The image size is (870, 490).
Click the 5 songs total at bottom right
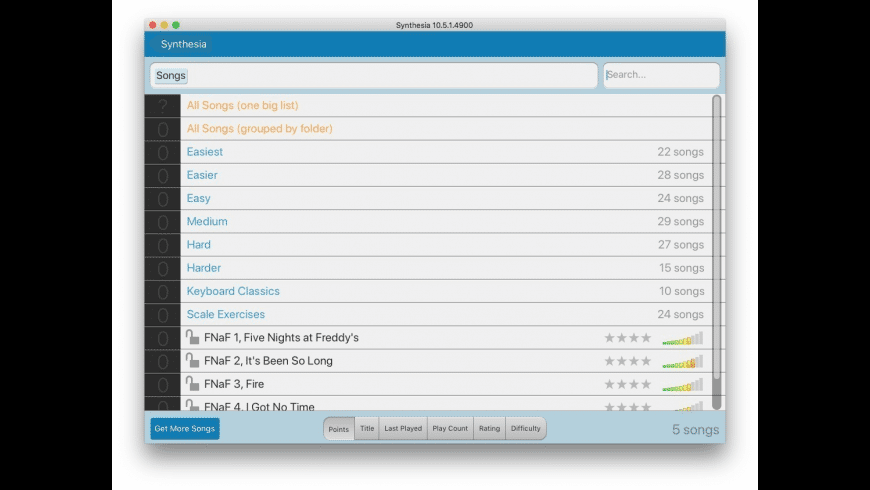[x=695, y=430]
